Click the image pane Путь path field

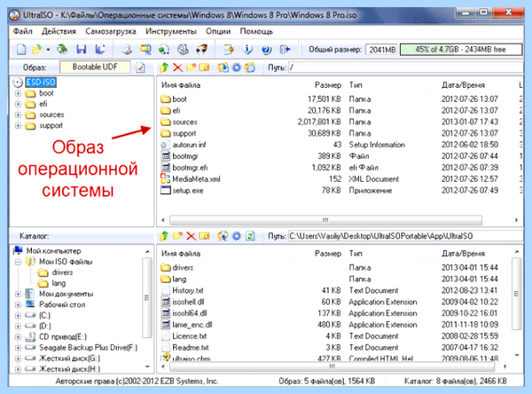coord(405,67)
